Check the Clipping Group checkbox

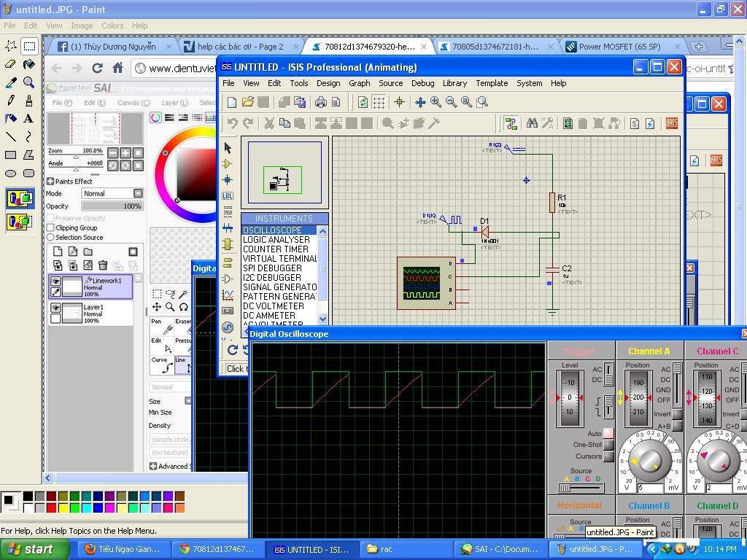click(x=50, y=227)
